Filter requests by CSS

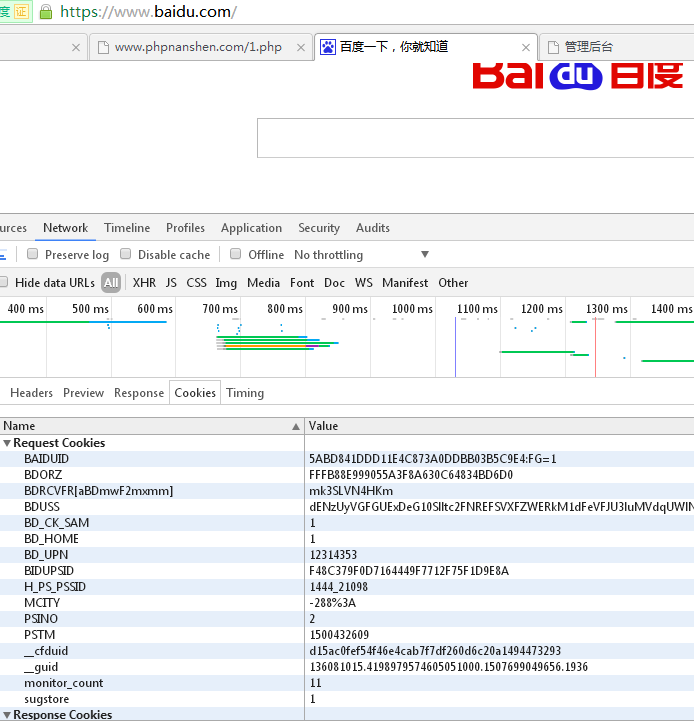pyautogui.click(x=196, y=283)
